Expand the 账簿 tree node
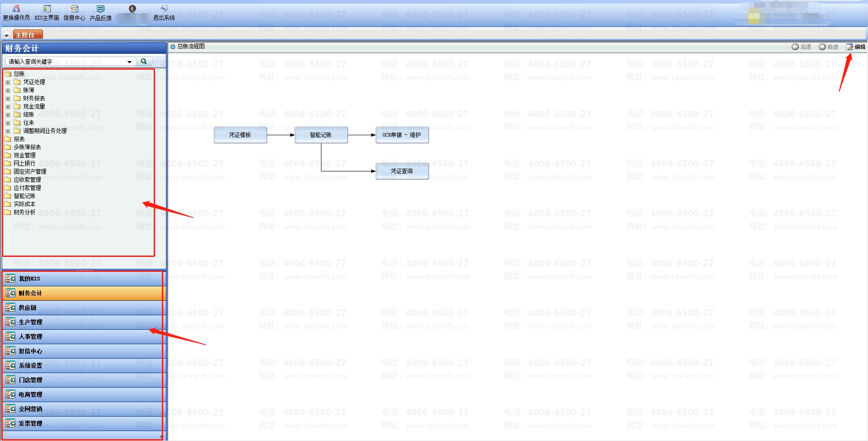Image resolution: width=868 pixels, height=441 pixels. click(8, 90)
